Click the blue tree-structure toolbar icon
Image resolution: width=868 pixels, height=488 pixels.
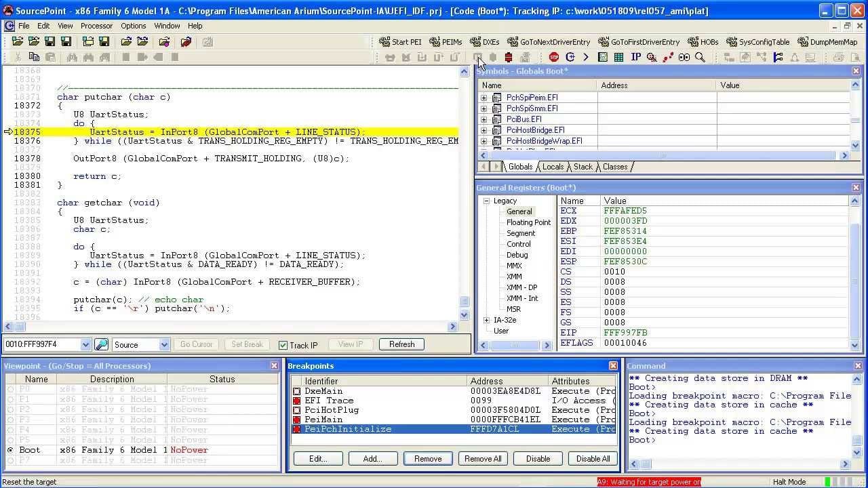[778, 58]
